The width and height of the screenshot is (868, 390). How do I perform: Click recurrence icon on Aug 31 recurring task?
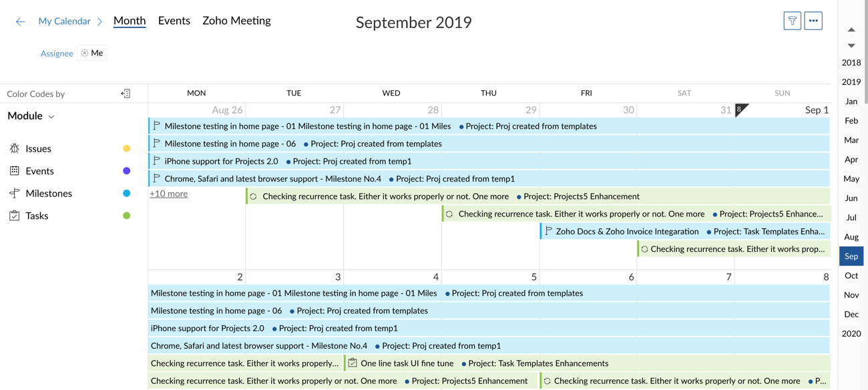point(644,249)
